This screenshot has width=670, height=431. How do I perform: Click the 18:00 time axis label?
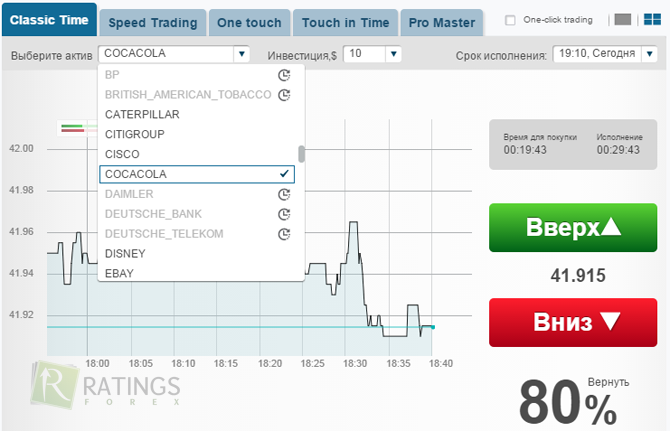coord(97,364)
